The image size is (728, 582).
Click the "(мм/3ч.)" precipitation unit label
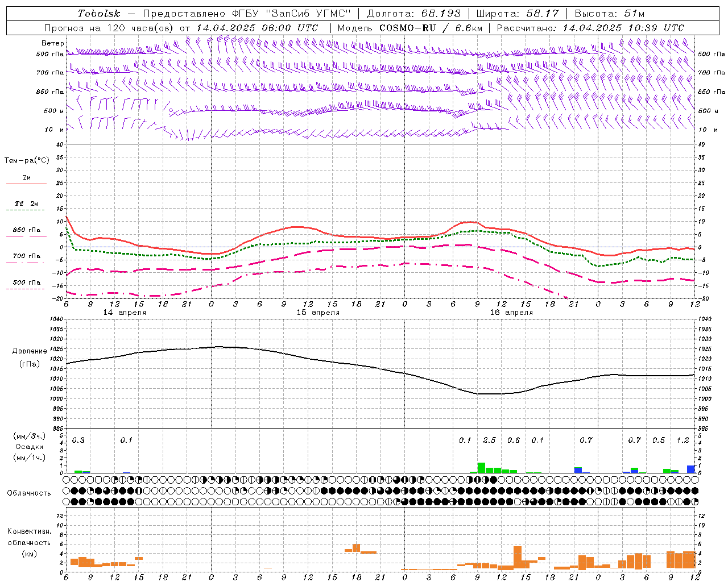30,436
